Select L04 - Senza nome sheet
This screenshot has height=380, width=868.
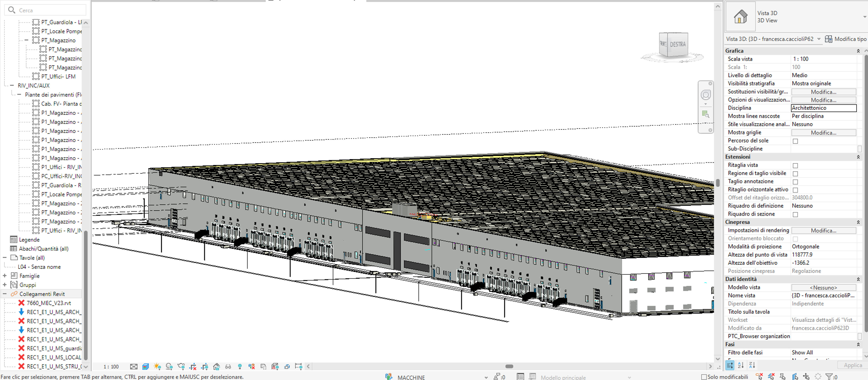tap(39, 267)
